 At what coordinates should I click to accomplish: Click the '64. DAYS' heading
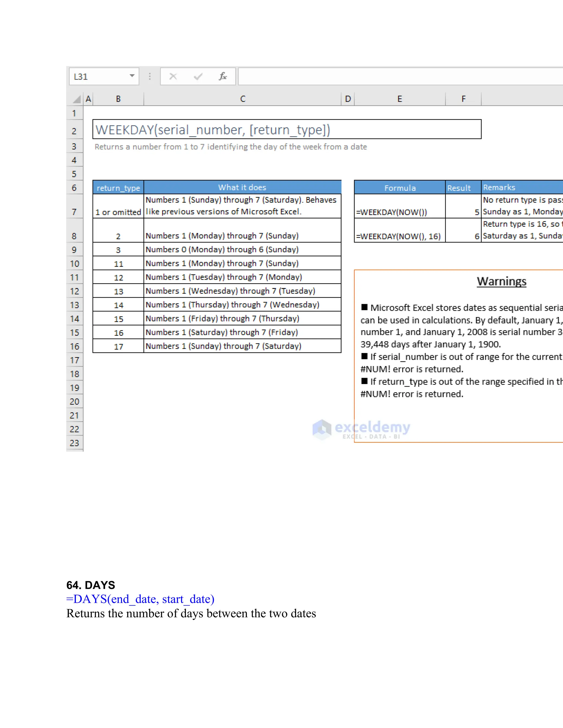click(91, 585)
